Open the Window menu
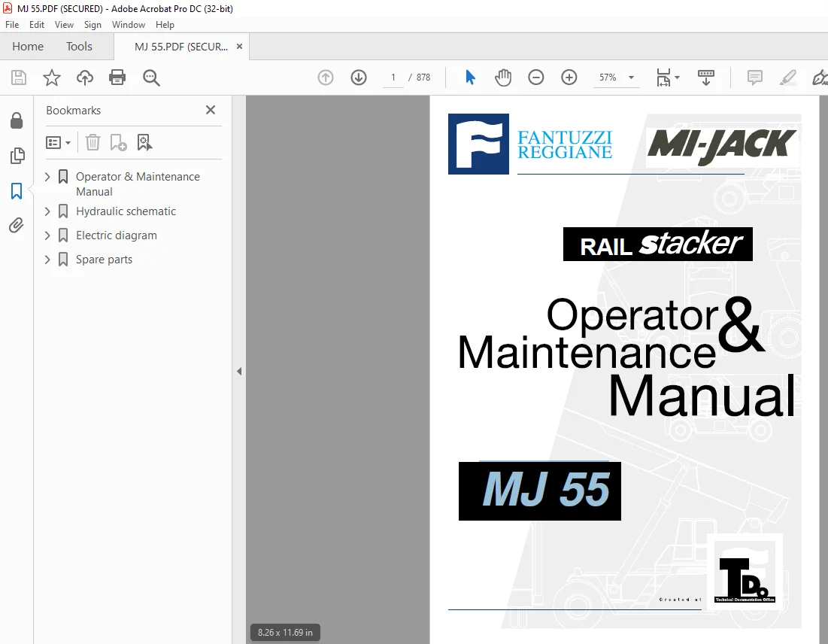The width and height of the screenshot is (828, 644). 129,25
